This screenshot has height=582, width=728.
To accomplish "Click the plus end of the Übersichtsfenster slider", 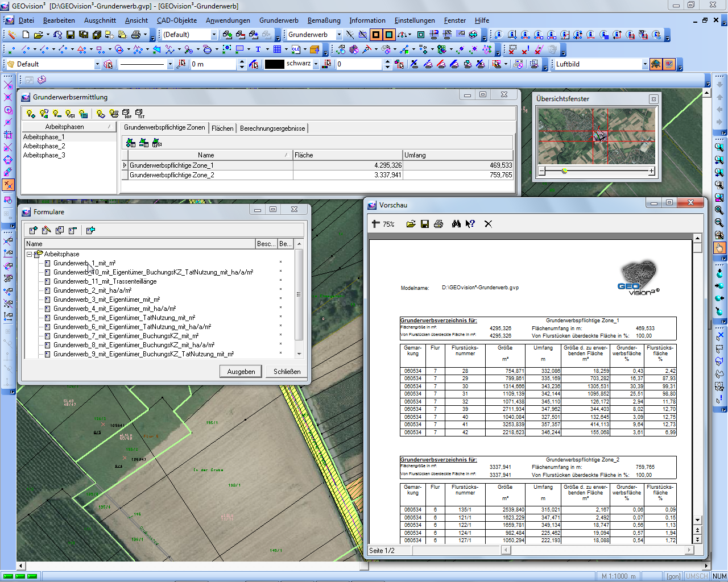I will 651,171.
